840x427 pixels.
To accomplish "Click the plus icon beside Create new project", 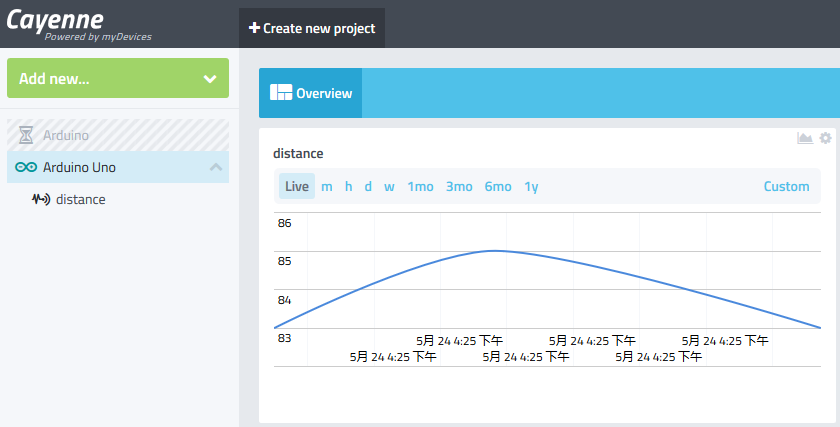I will (254, 28).
